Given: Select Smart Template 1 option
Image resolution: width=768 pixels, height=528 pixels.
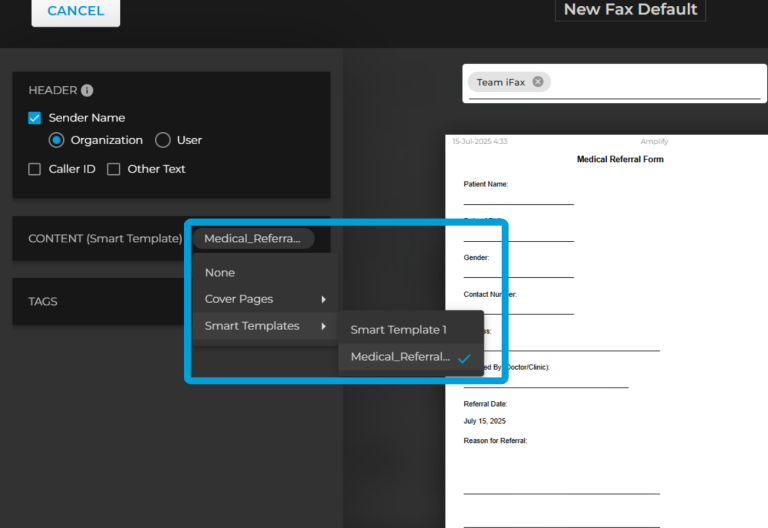Looking at the screenshot, I should pyautogui.click(x=411, y=330).
